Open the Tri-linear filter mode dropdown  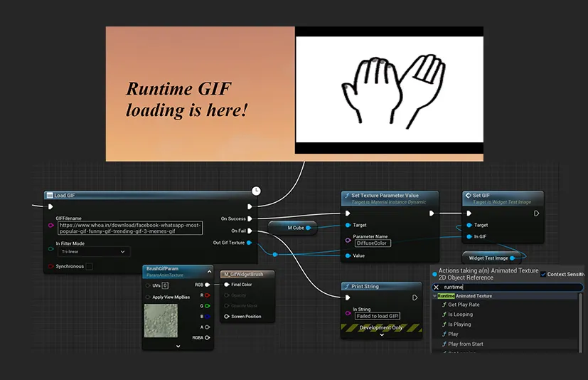(x=94, y=252)
